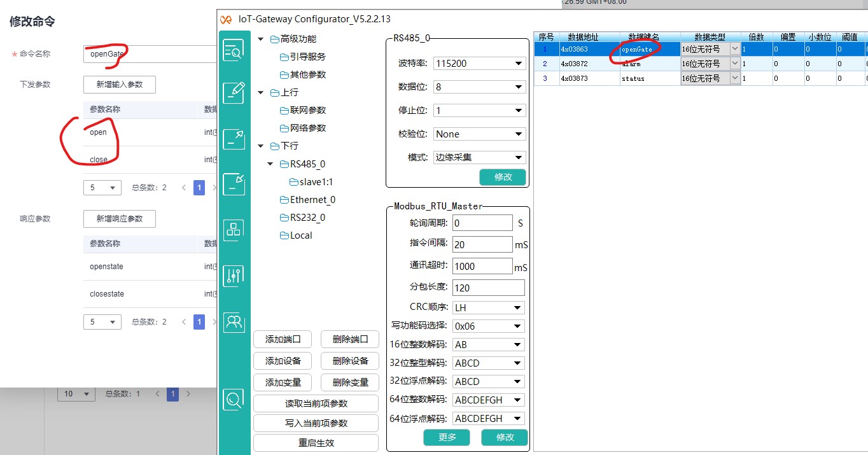Select the Ethernet_0 folder node

(x=308, y=200)
